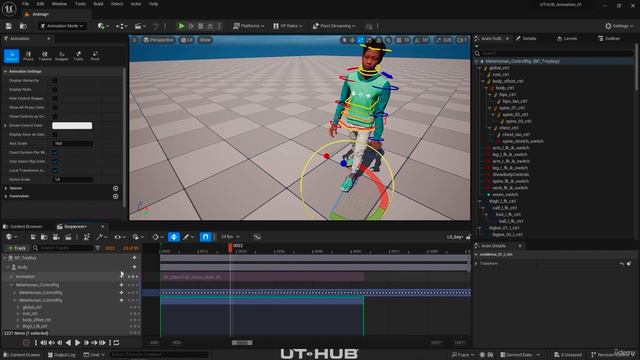This screenshot has width=640, height=360.
Task: Click Driven Control Color white swatch
Action: click(72, 126)
